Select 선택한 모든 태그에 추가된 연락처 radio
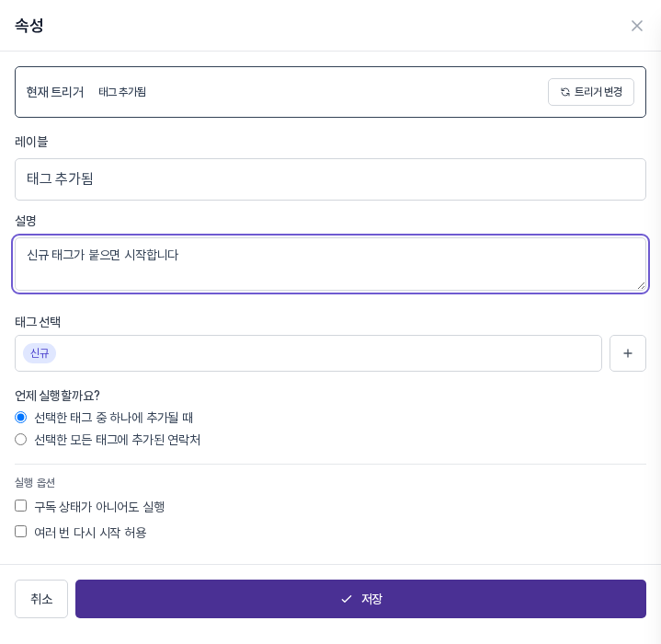The width and height of the screenshot is (661, 644). (x=20, y=440)
